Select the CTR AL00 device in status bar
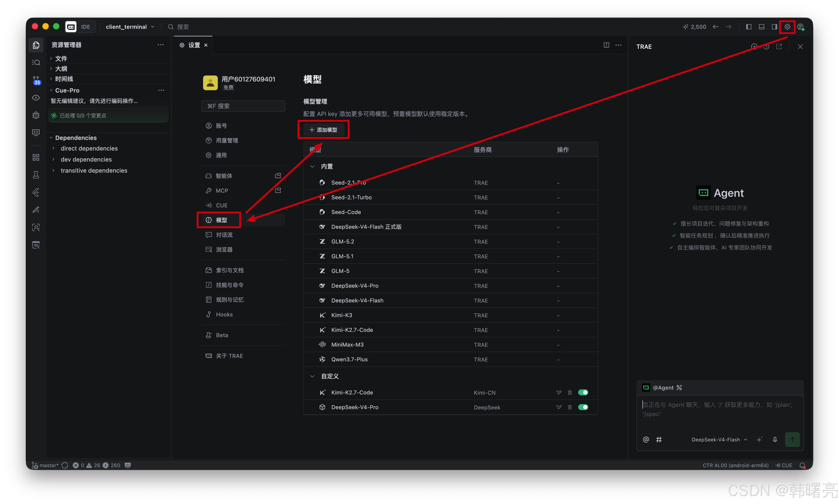This screenshot has height=504, width=839. [735, 465]
